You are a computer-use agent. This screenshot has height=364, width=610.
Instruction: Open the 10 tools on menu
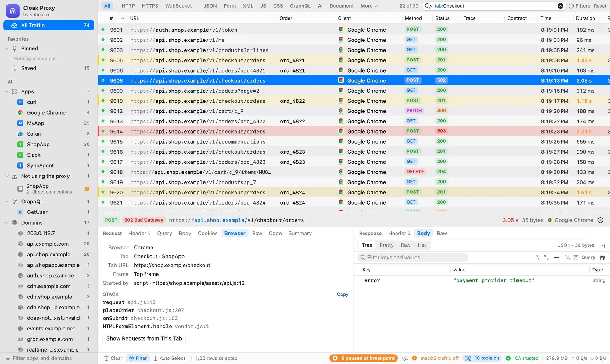tap(482, 358)
